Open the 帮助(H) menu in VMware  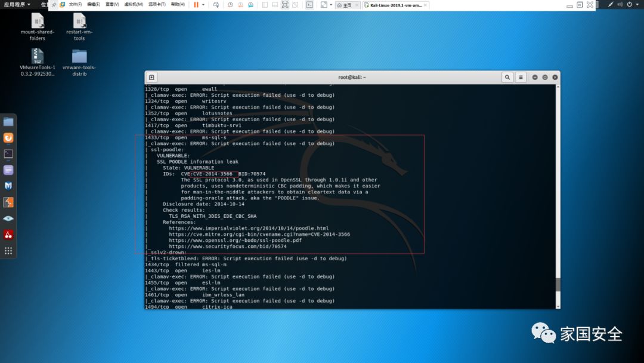pyautogui.click(x=178, y=5)
